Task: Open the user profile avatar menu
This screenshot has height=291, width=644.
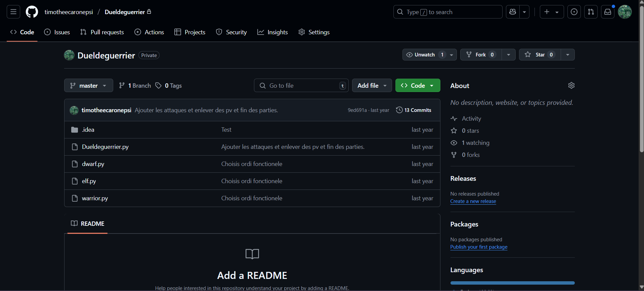Action: [x=625, y=12]
